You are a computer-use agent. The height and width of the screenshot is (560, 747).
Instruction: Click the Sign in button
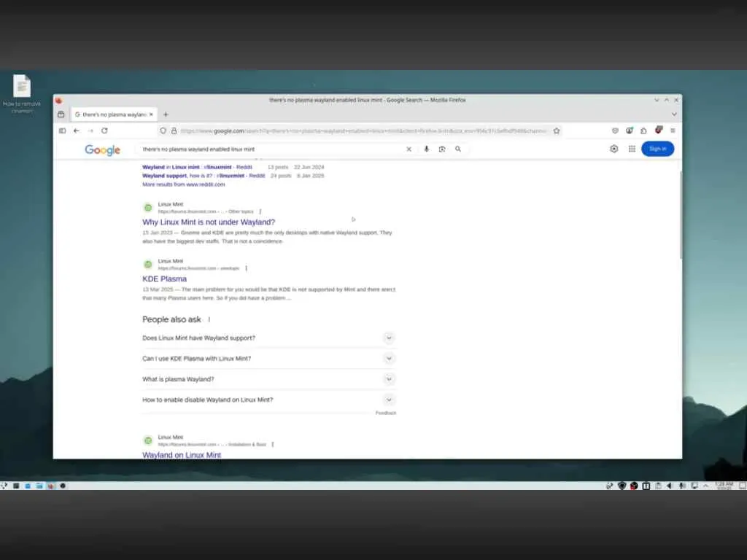[x=657, y=149]
